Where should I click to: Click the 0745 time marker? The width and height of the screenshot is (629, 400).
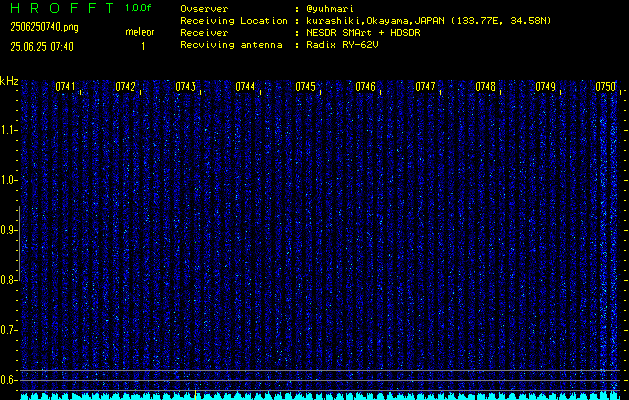[305, 87]
